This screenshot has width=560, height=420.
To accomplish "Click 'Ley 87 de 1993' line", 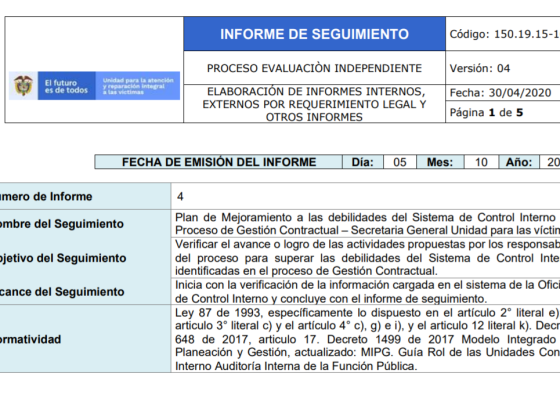I will click(368, 313).
